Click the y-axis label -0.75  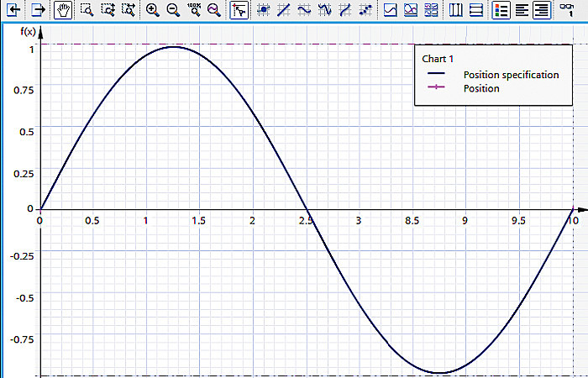(x=24, y=339)
